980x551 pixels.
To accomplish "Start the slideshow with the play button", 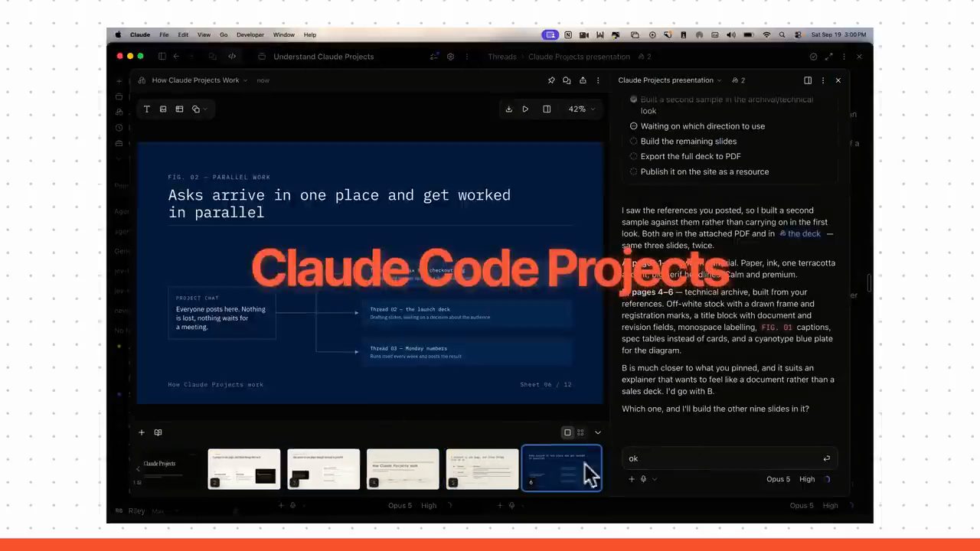I will [x=525, y=109].
